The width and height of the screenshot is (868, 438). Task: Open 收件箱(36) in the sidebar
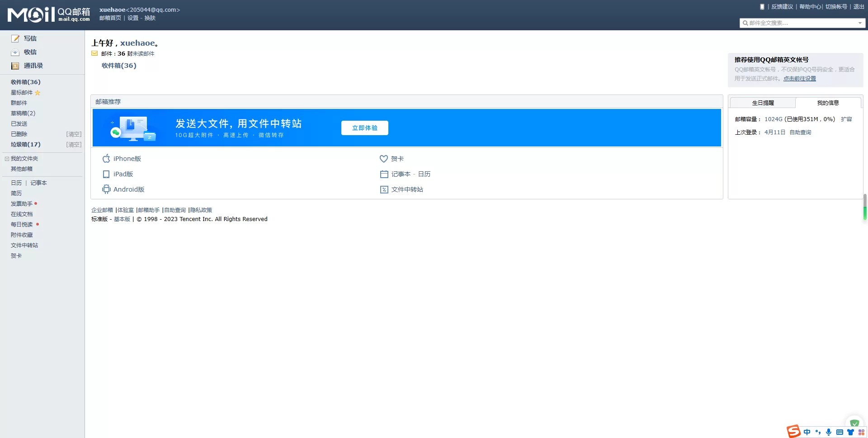pyautogui.click(x=26, y=82)
